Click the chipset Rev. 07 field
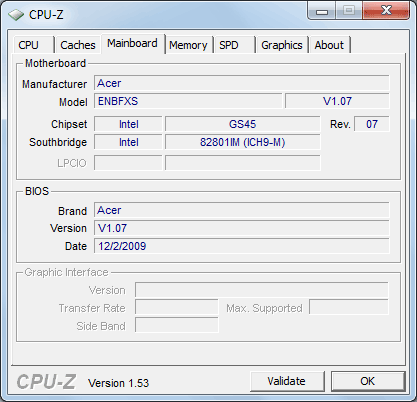 tap(371, 124)
